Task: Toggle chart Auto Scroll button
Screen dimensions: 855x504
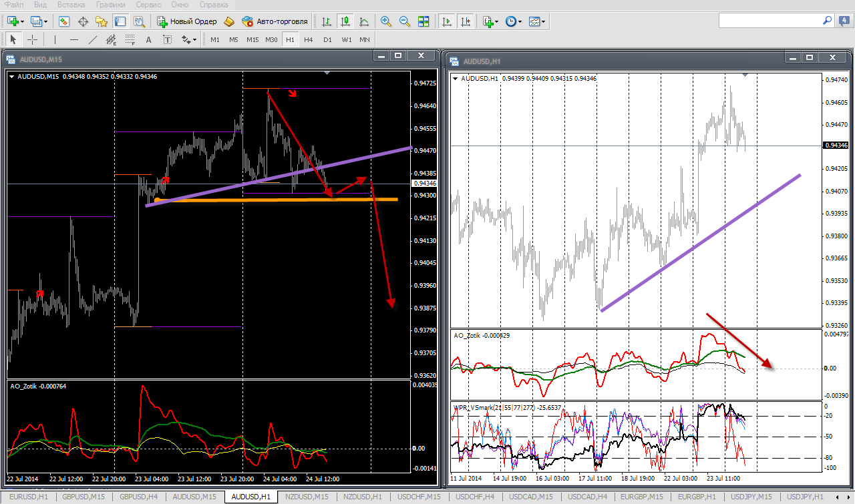Action: pyautogui.click(x=447, y=21)
